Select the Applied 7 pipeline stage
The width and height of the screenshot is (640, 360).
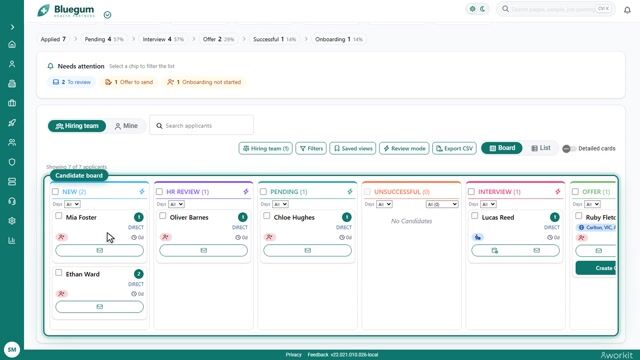53,39
